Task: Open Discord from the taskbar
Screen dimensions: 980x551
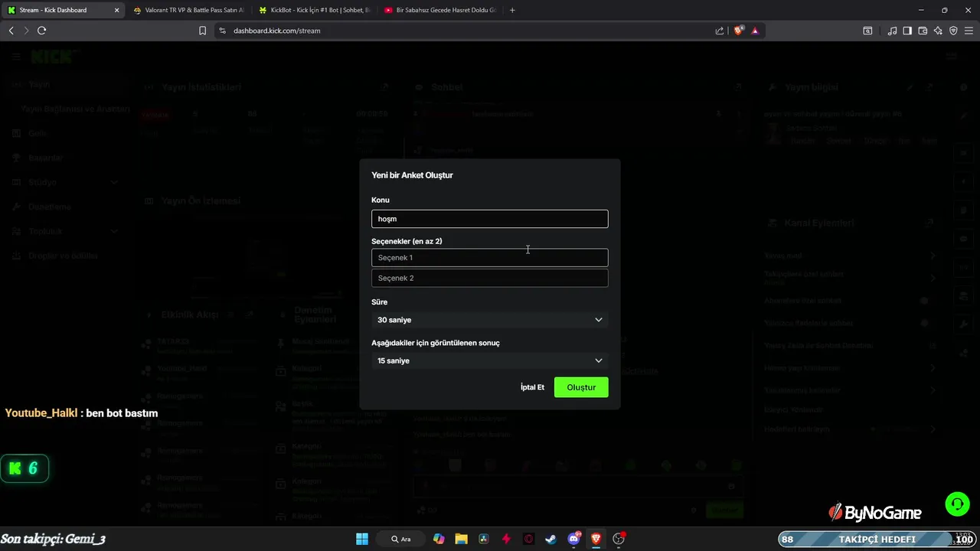Action: click(x=573, y=539)
